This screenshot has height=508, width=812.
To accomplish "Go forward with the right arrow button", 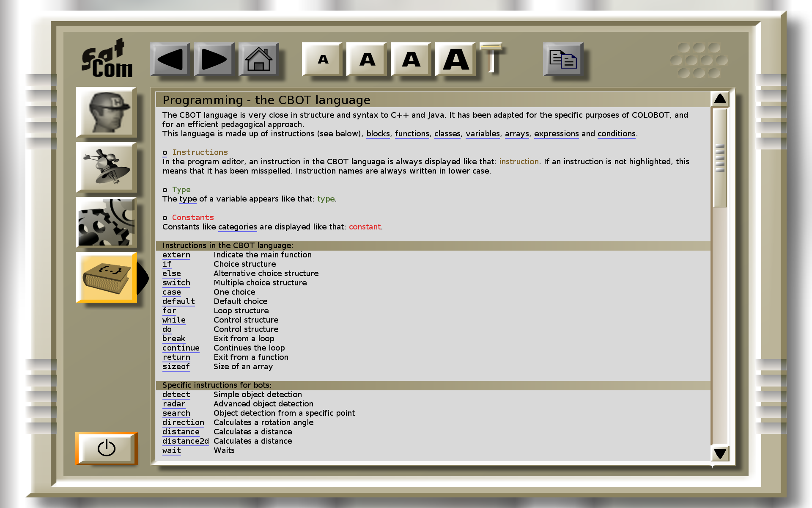I will tap(214, 59).
